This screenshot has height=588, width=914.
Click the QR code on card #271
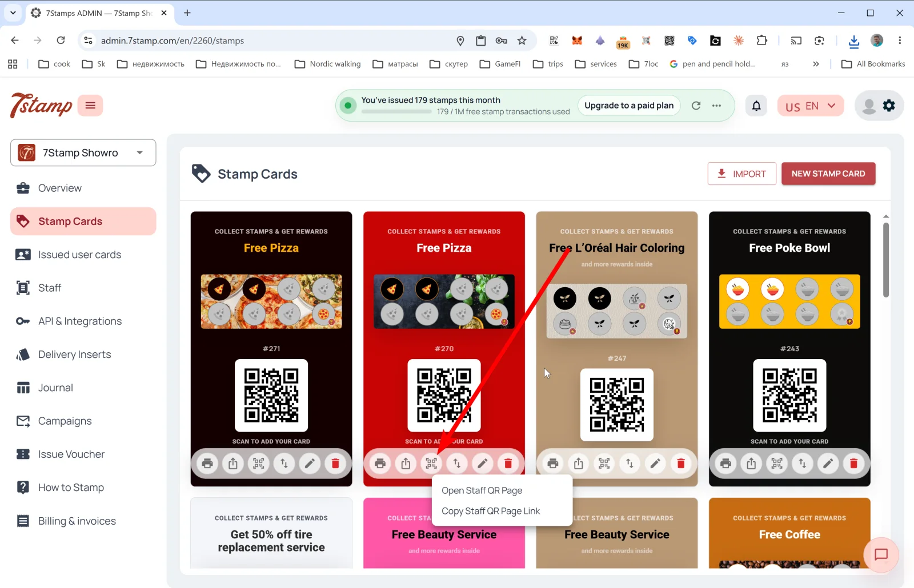271,396
